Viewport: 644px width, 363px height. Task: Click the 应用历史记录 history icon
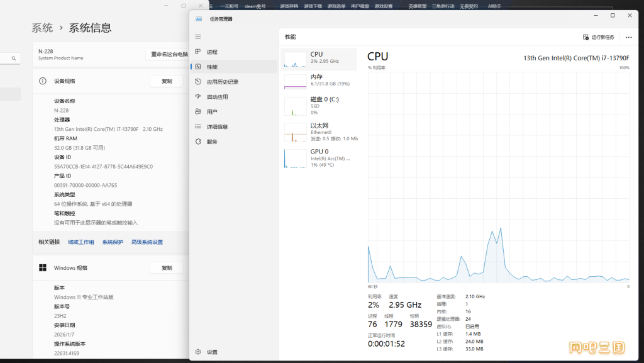click(198, 82)
